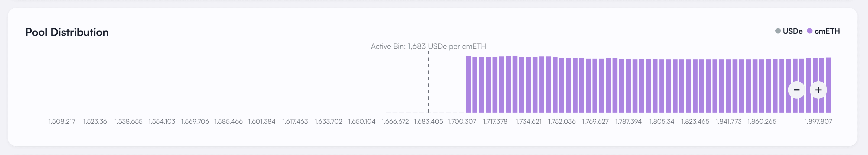Click the zoom in plus button

pos(818,90)
